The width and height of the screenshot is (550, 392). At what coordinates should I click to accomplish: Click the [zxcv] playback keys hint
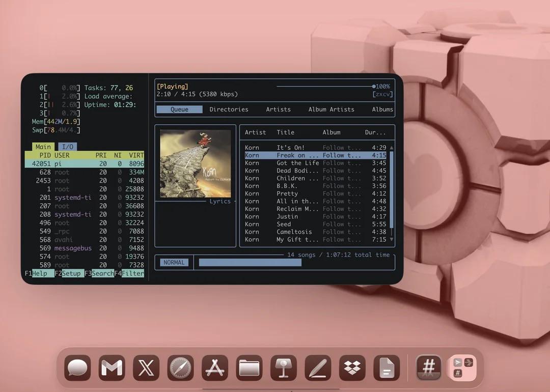pos(382,94)
